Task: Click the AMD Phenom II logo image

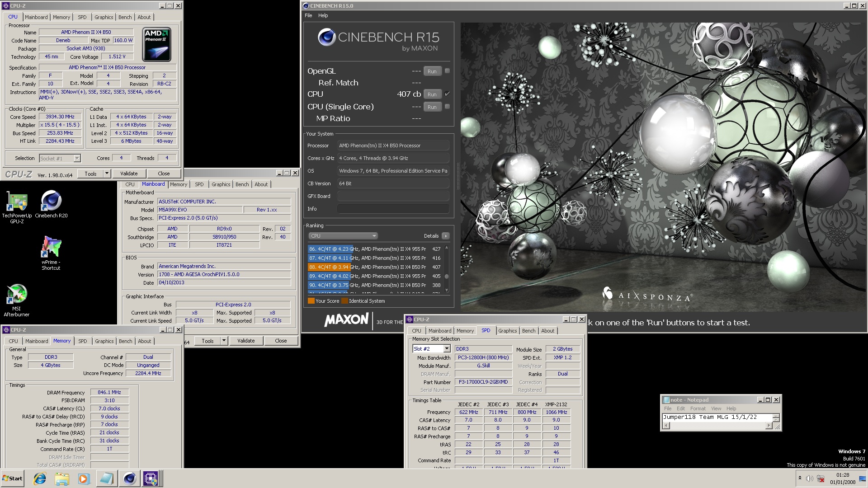Action: (x=157, y=45)
